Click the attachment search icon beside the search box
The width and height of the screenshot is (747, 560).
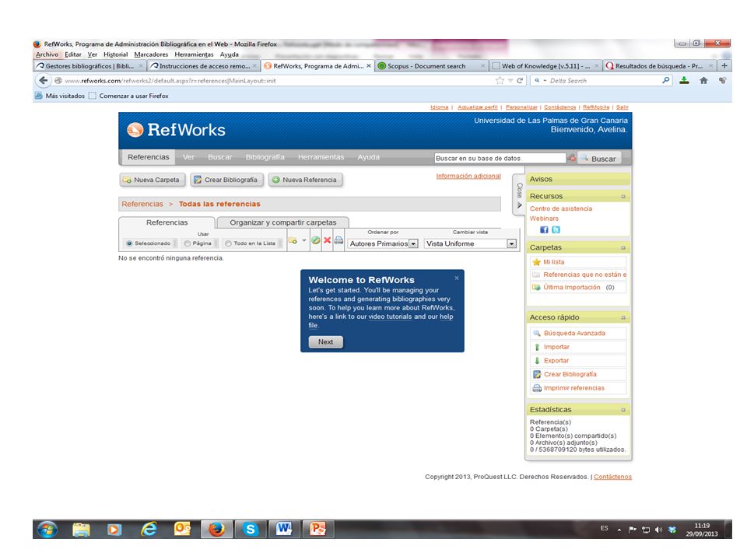pos(571,158)
